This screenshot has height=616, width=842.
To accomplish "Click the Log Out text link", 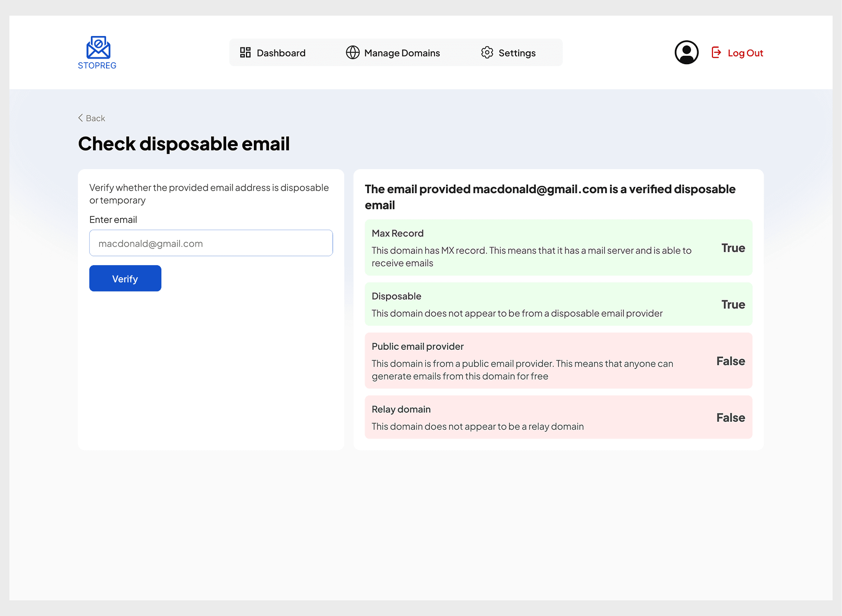I will pos(745,53).
